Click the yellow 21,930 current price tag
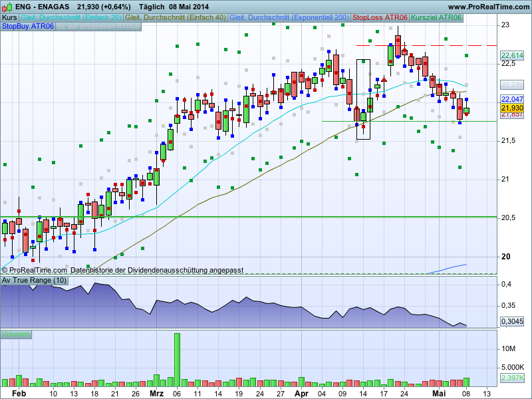532x399 pixels. click(x=512, y=108)
